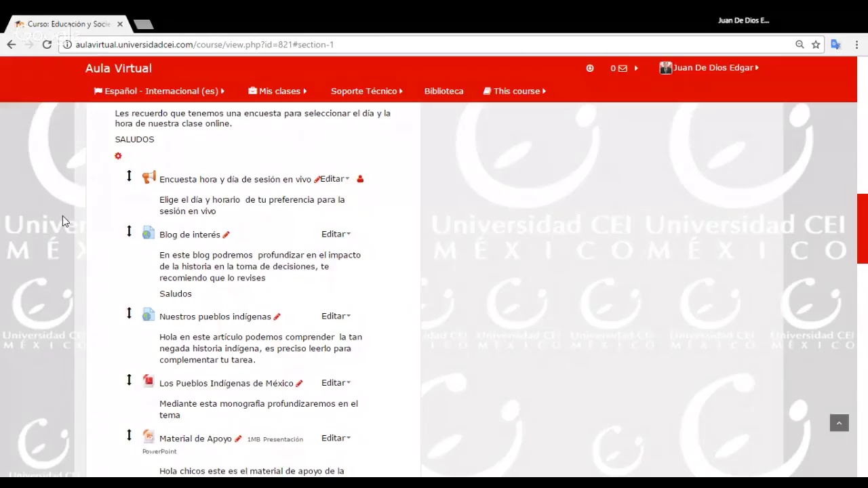Click "Mediante esta monografía" description text

pos(258,409)
